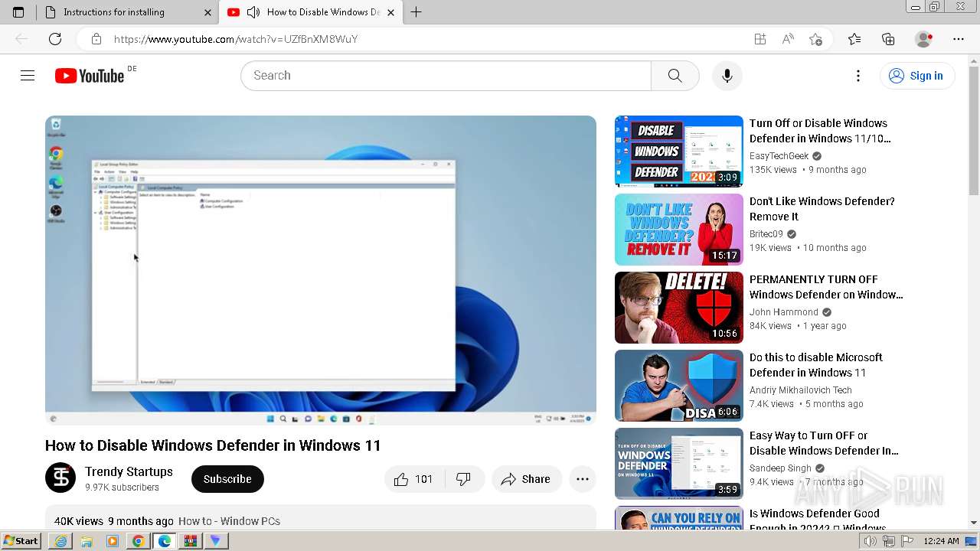Open PERMANENTLY TURN OFF Windows Defender video

point(826,287)
